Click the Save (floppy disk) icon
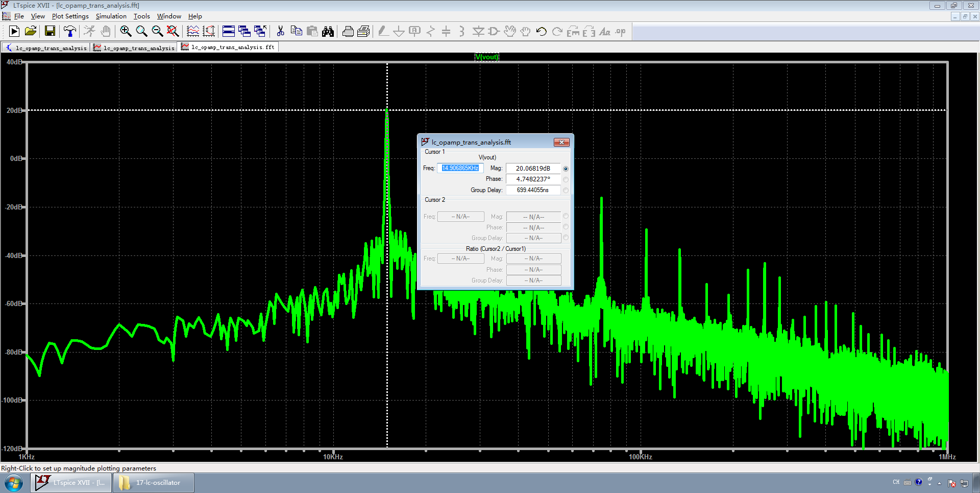This screenshot has width=980, height=493. (x=50, y=32)
